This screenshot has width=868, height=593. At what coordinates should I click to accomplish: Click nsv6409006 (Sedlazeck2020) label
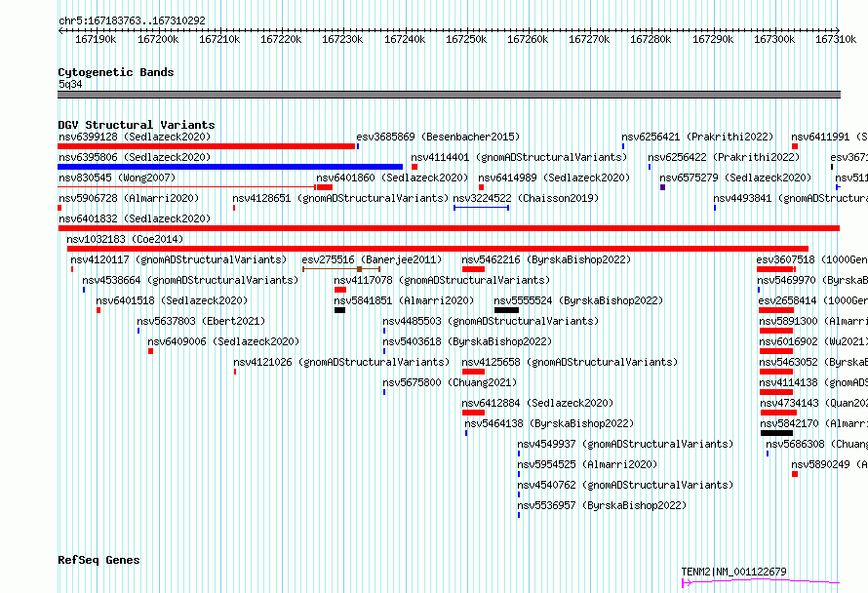point(223,341)
